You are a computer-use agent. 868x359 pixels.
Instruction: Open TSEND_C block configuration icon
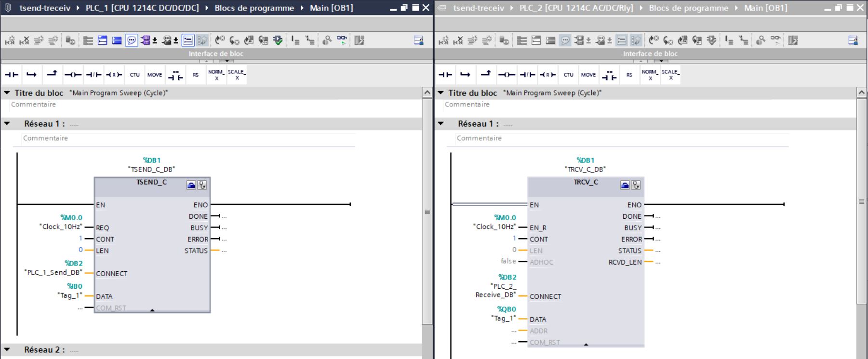click(x=191, y=185)
